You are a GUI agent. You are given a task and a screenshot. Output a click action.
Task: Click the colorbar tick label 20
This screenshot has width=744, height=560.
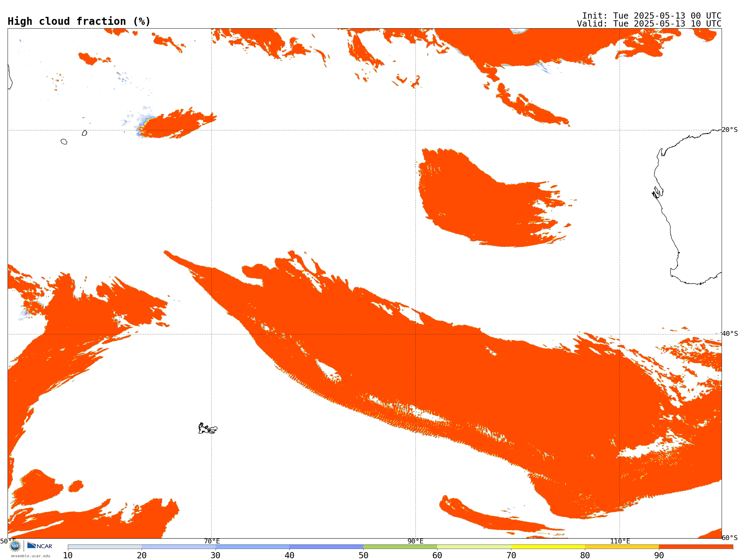coord(142,556)
